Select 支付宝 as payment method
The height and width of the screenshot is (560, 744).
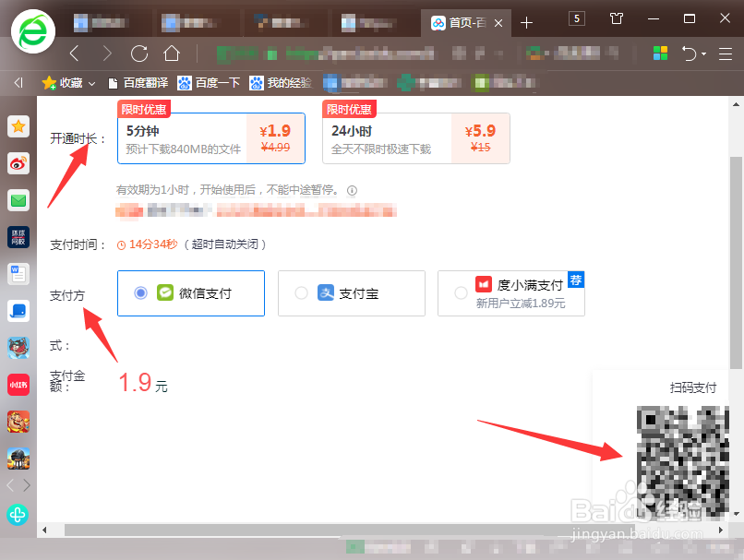351,292
